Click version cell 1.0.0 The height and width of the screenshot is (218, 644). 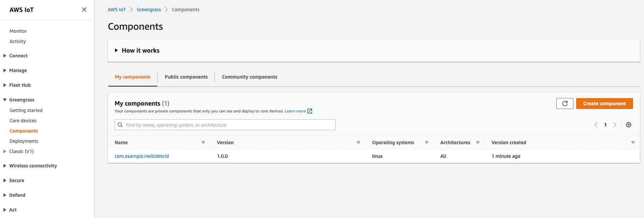(222, 156)
